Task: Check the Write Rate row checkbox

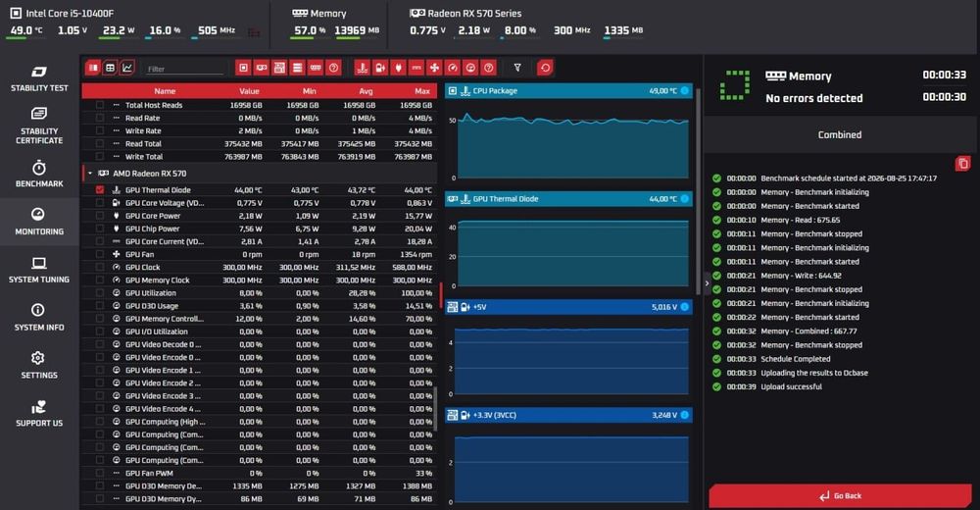Action: tap(100, 130)
